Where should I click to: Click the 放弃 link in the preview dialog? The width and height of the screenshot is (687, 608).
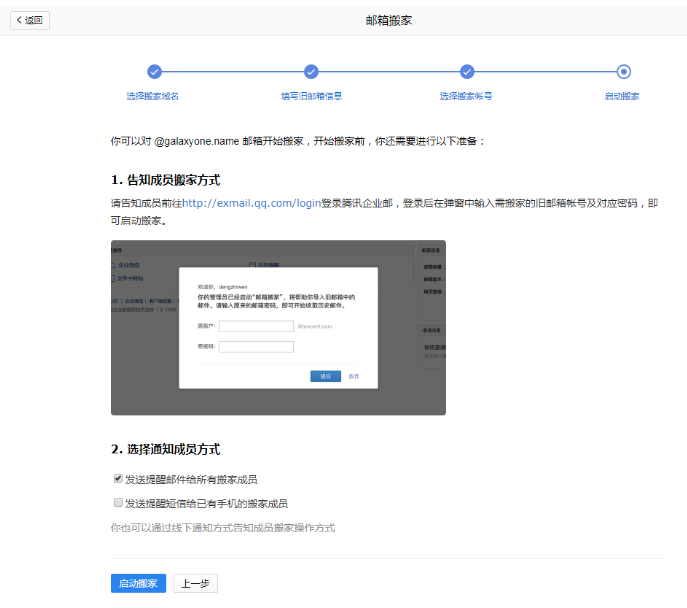point(354,376)
